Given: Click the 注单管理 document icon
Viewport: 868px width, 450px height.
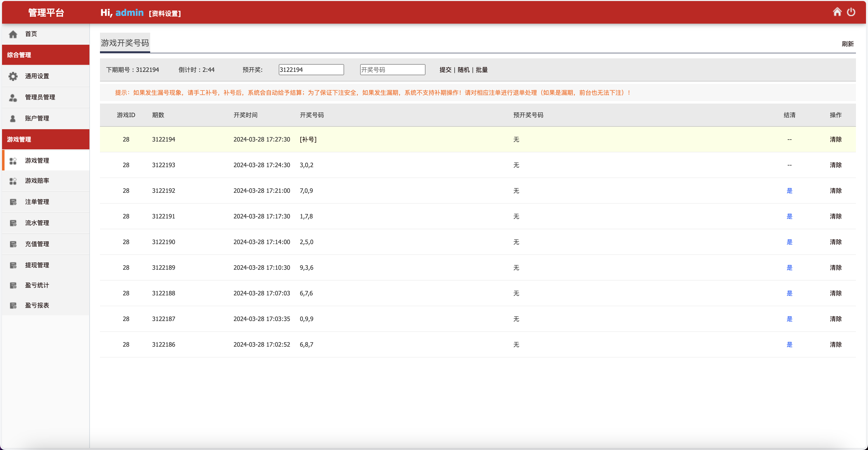Looking at the screenshot, I should click(13, 202).
